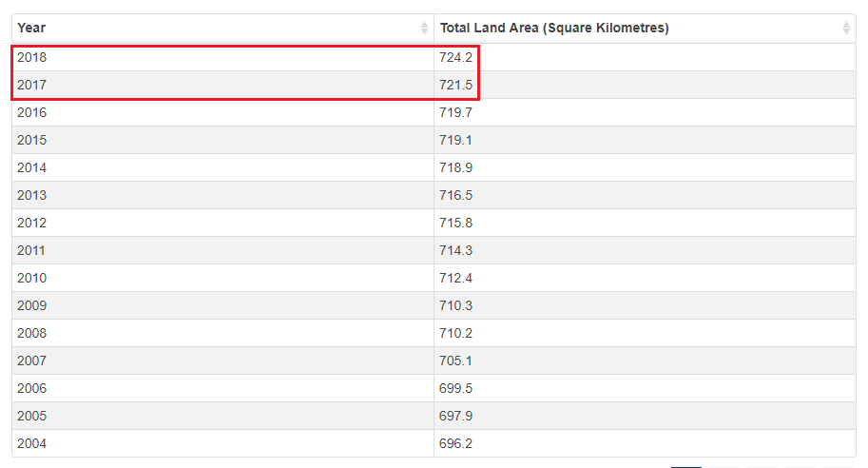Screen dimensions: 868x468
Task: Click sort arrows in Total Land Area column
Action: tap(846, 29)
